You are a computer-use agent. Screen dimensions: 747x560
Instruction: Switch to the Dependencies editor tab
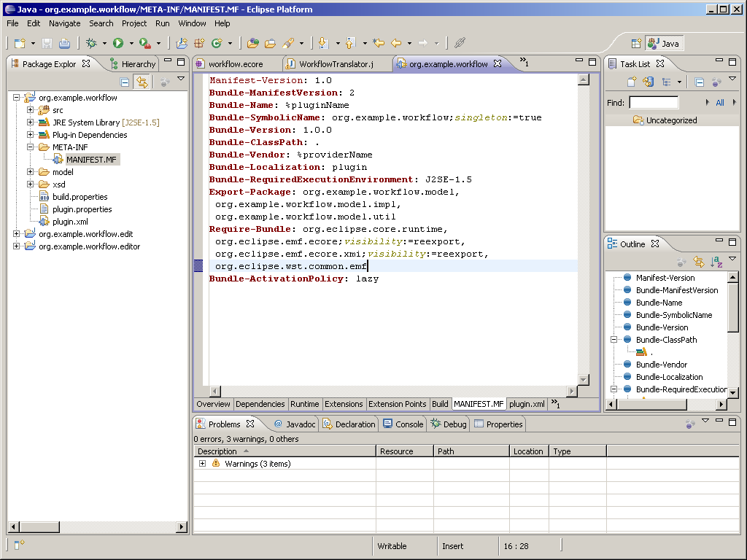(x=260, y=404)
